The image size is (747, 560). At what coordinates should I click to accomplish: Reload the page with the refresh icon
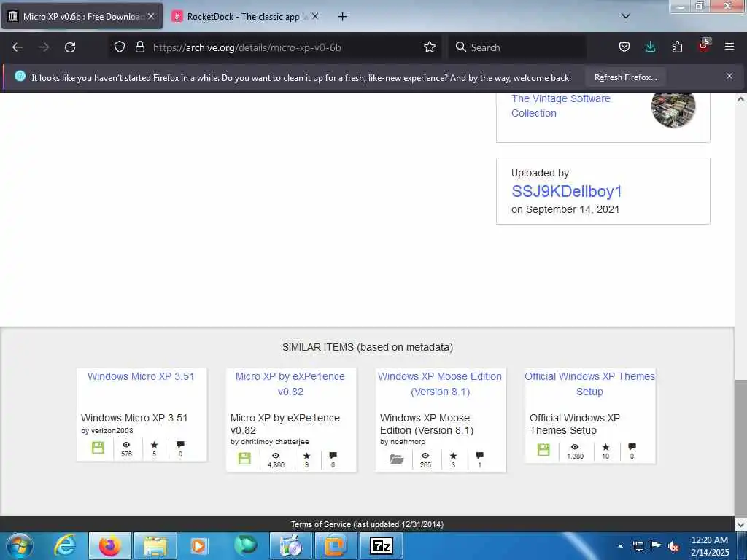(x=70, y=47)
